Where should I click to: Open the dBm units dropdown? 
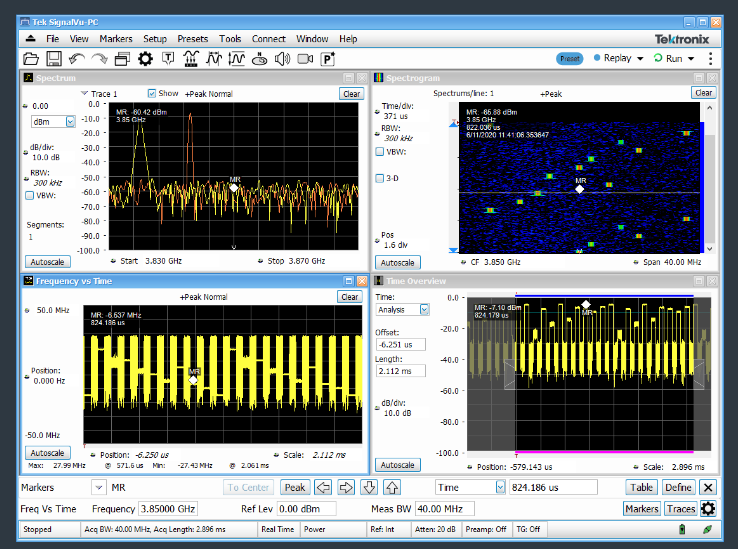pos(70,122)
